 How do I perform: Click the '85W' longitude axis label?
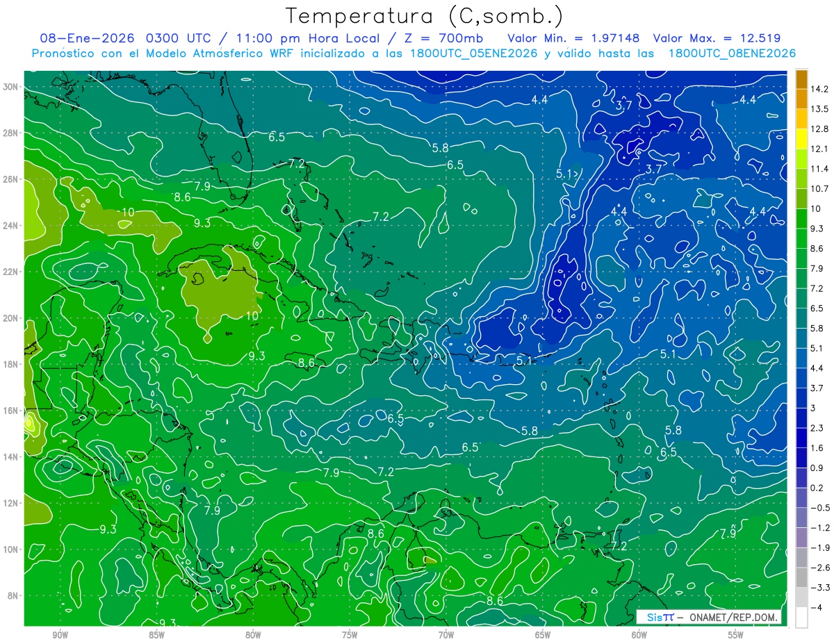pyautogui.click(x=157, y=635)
